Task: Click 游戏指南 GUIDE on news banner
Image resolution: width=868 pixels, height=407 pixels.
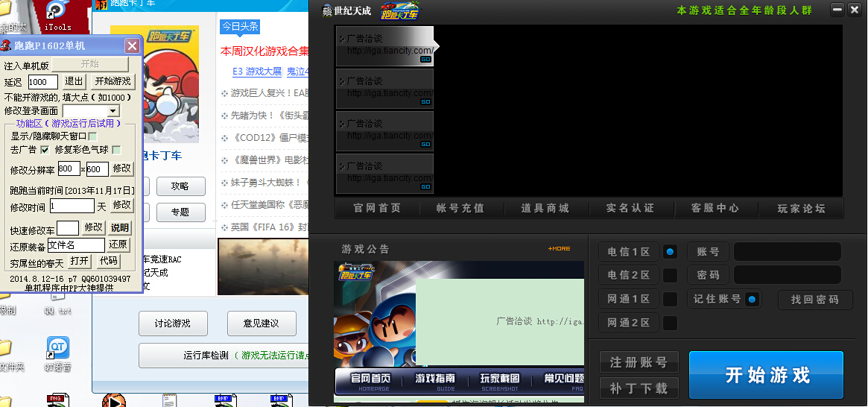Action: click(x=436, y=381)
